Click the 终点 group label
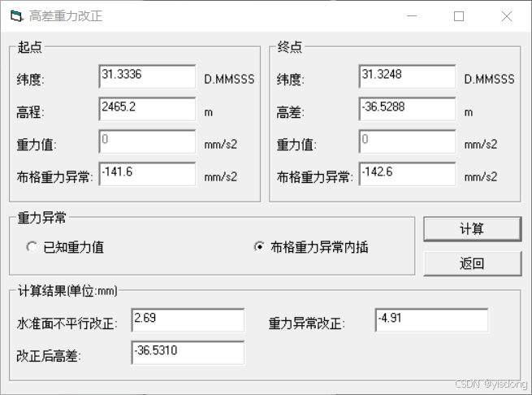532x395 pixels. [x=290, y=47]
